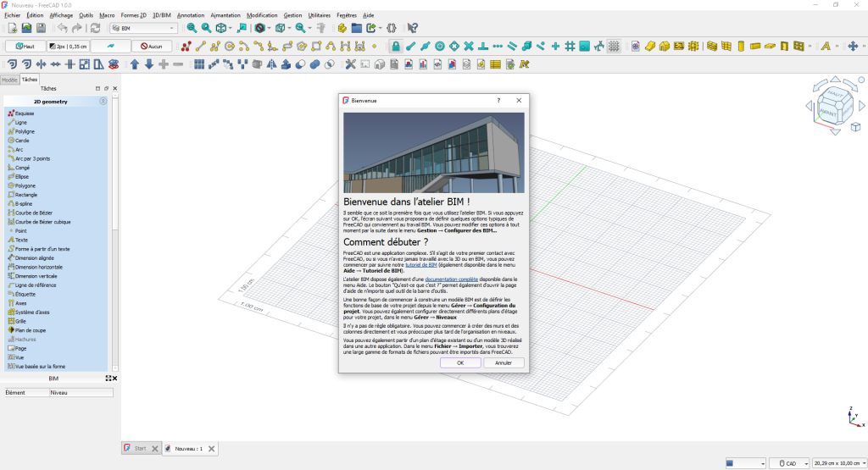Click the Rectangle tool in the 2D geometry list
The height and width of the screenshot is (470, 868).
pyautogui.click(x=26, y=194)
